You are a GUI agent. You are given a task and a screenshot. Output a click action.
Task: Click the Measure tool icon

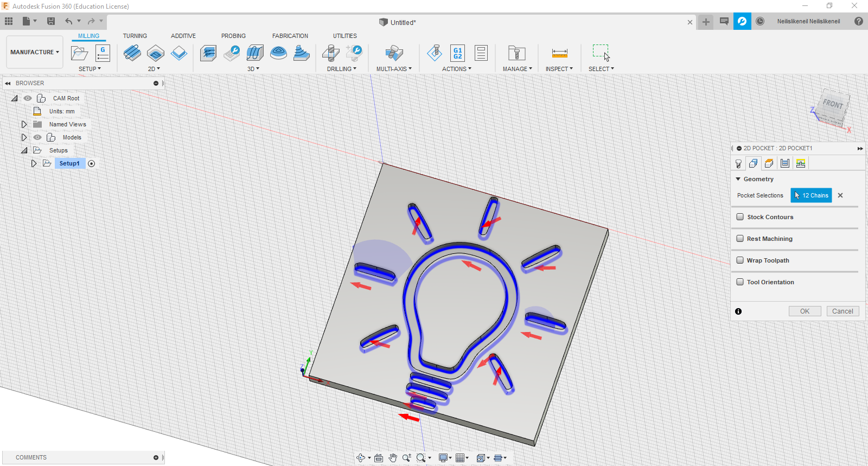coord(560,53)
